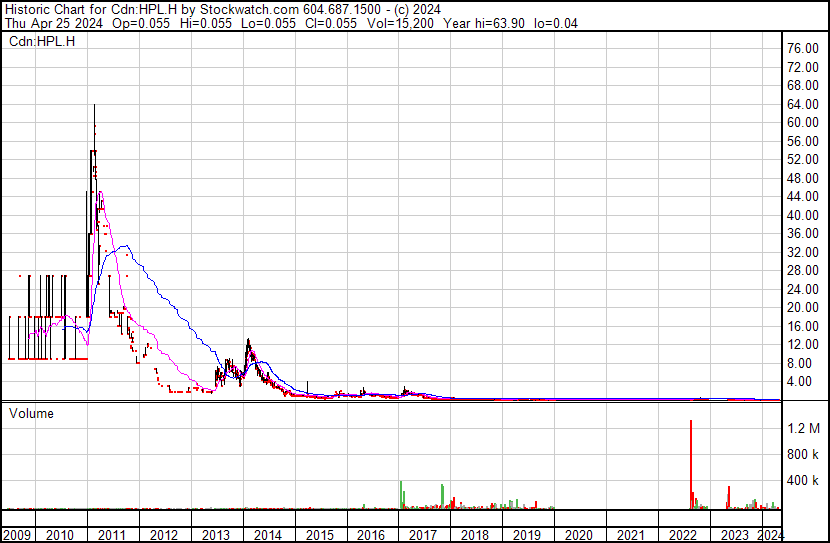Click the 4.00 price axis label
Viewport: 830px width, 543px height.
799,382
